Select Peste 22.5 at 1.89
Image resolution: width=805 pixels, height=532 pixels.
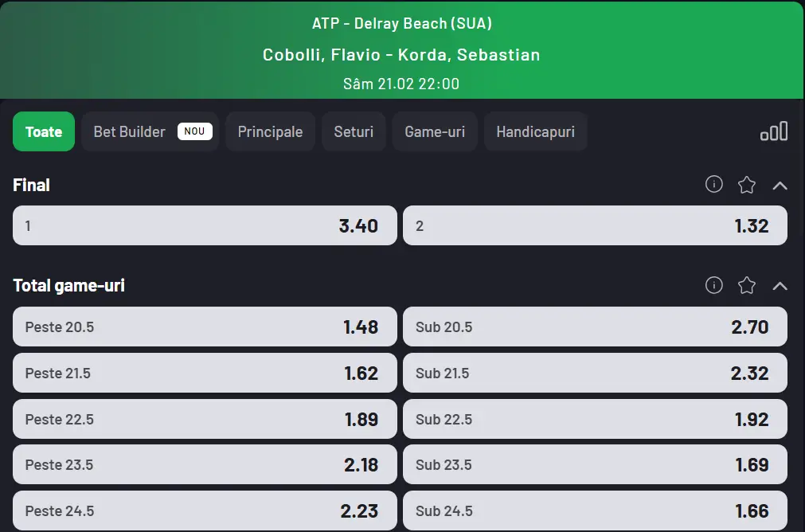(x=204, y=419)
